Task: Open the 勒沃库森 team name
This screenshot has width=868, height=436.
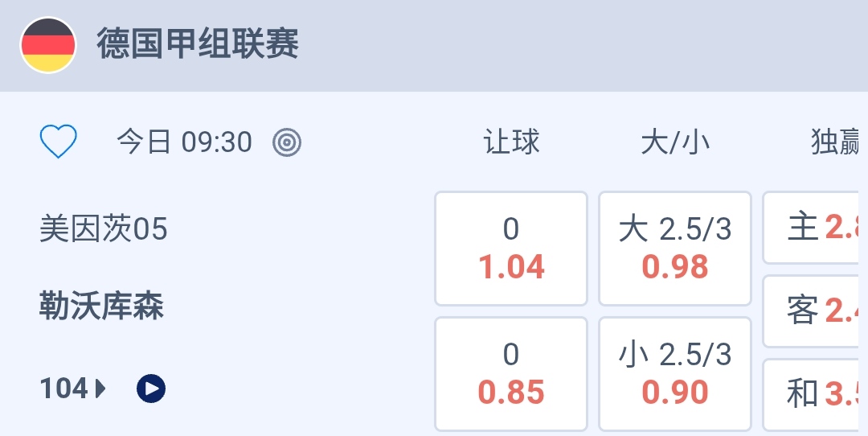Action: point(101,306)
